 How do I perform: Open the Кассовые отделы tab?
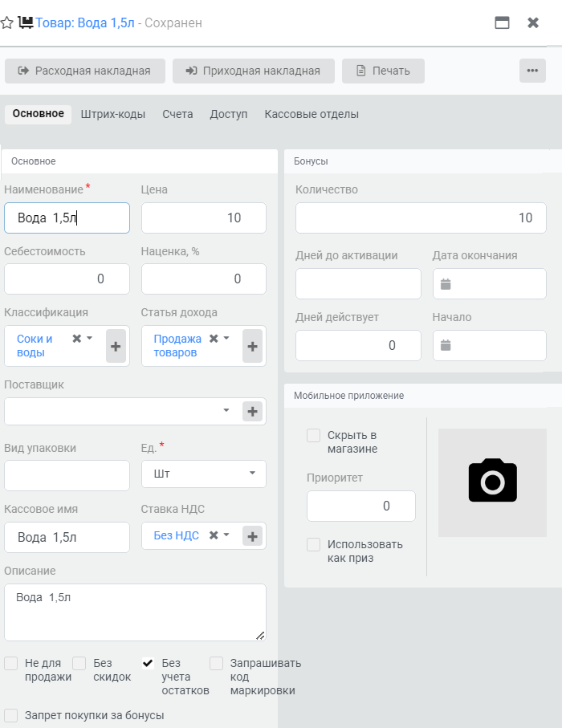(312, 114)
